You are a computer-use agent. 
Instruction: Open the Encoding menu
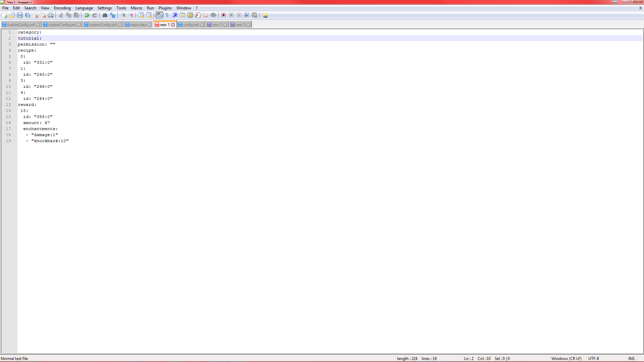[x=62, y=8]
